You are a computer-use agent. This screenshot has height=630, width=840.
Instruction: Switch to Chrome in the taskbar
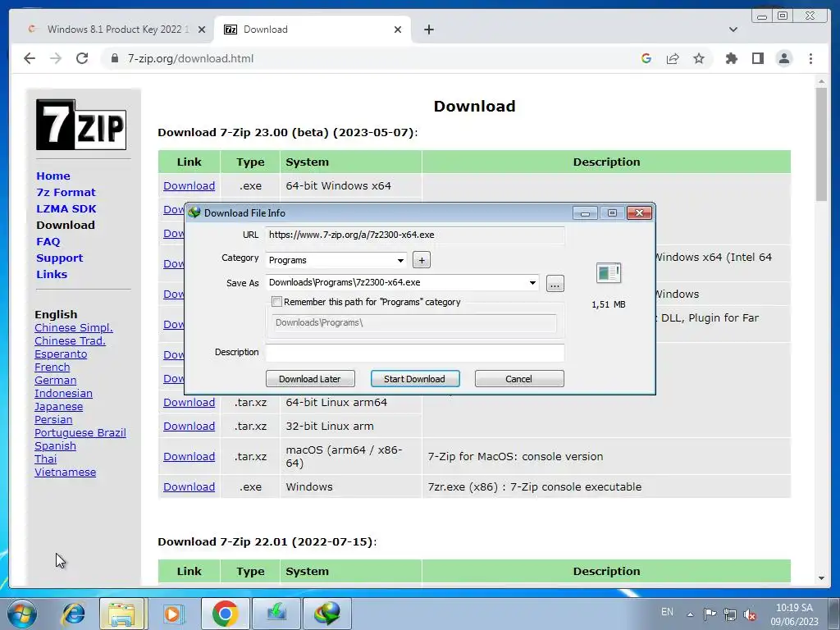[x=225, y=614]
